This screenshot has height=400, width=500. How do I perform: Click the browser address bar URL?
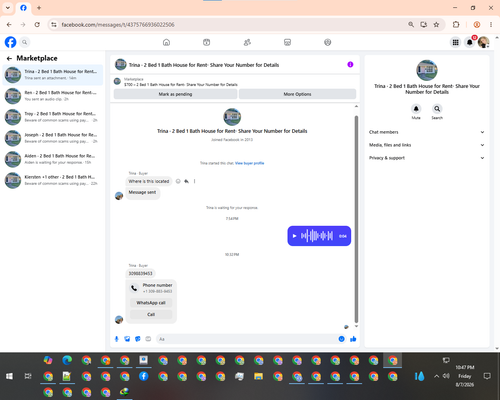(118, 25)
